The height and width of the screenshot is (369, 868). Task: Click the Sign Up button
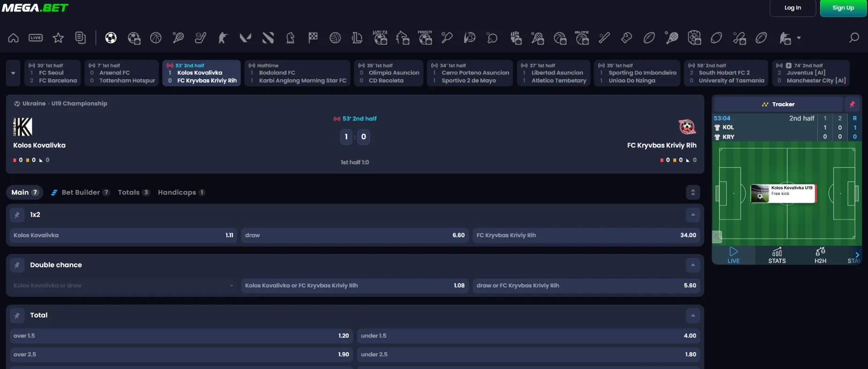pyautogui.click(x=843, y=8)
